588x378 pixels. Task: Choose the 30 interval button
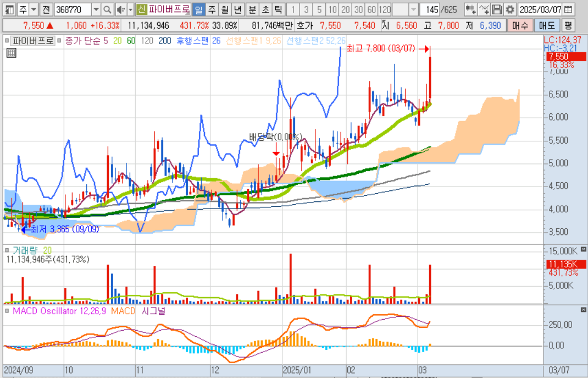click(358, 9)
